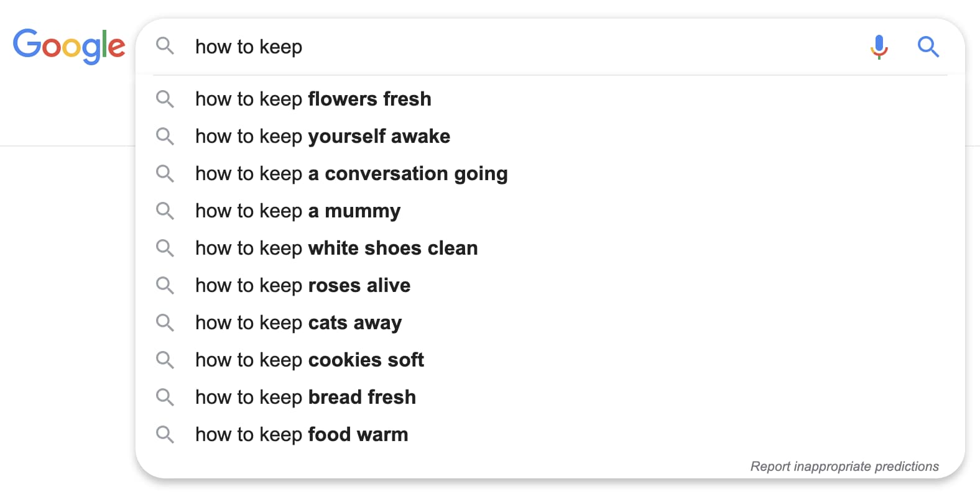Select "how to keep roses alive" suggestion
Image resolution: width=980 pixels, height=497 pixels.
tap(303, 285)
